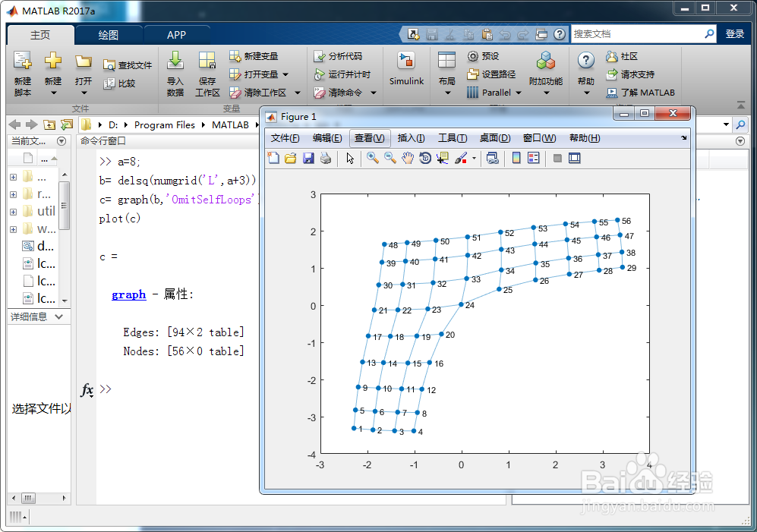This screenshot has height=532, width=757.
Task: Select the Zoom In tool in Figure 1
Action: (x=372, y=158)
